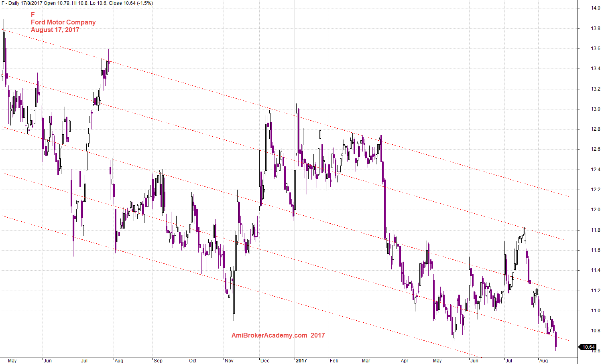Click the 11.8 price axis label

[595, 230]
